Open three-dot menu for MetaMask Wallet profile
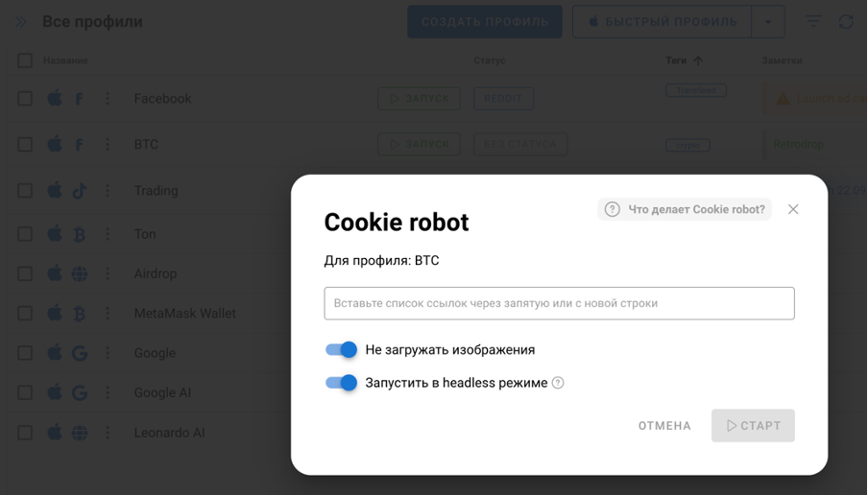This screenshot has height=495, width=868. tap(108, 314)
